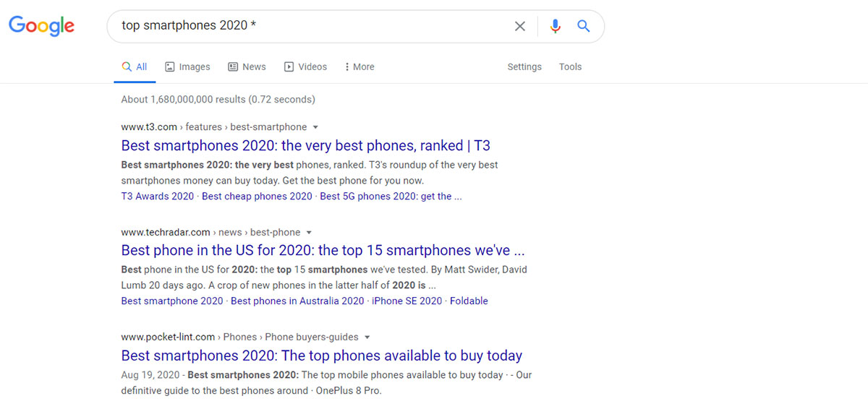This screenshot has height=409, width=868.
Task: Follow the T3 Awards 2020 sitelink
Action: click(158, 196)
